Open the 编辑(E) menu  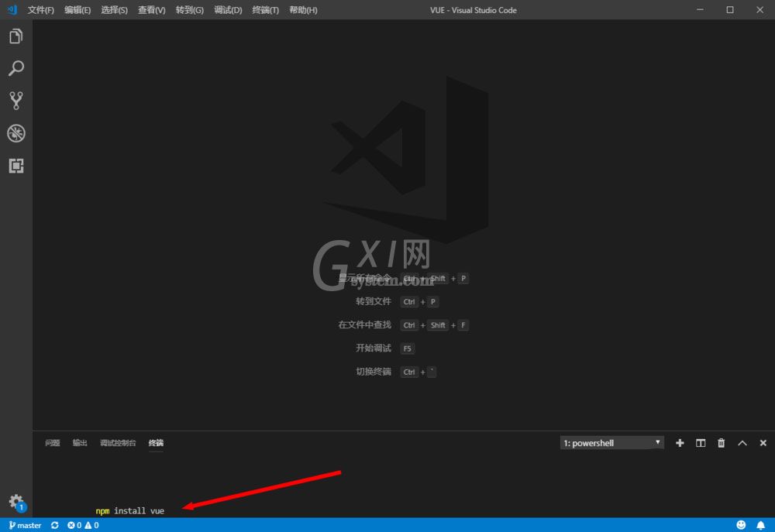click(77, 10)
